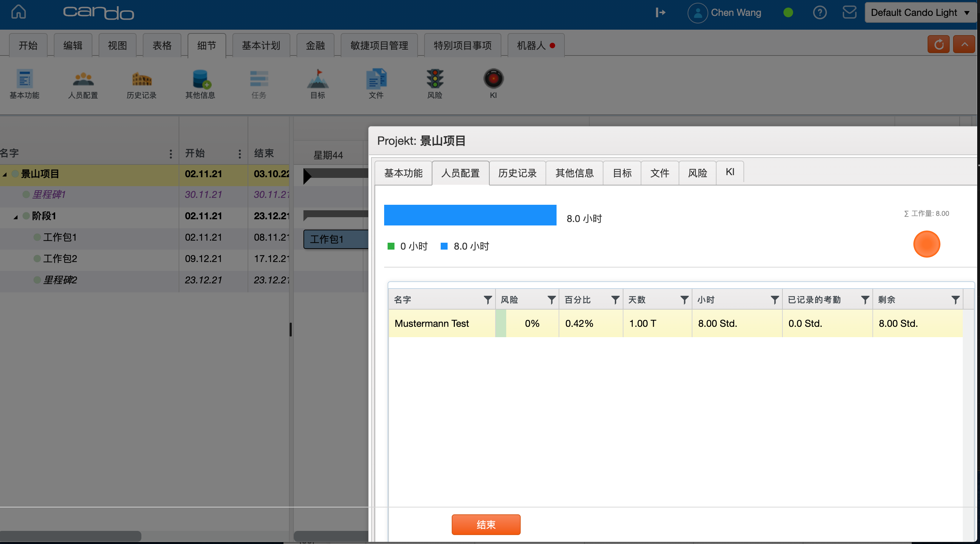Image resolution: width=980 pixels, height=544 pixels.
Task: Filter the 剩余 column
Action: pos(955,300)
